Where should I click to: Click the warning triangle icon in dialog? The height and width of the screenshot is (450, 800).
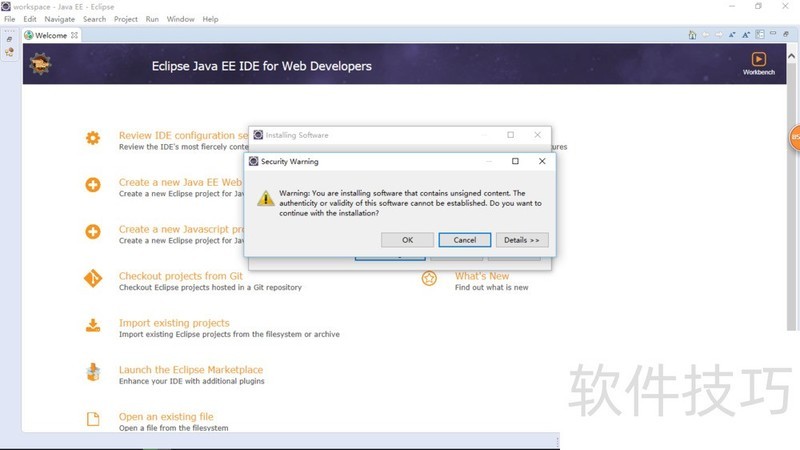265,198
